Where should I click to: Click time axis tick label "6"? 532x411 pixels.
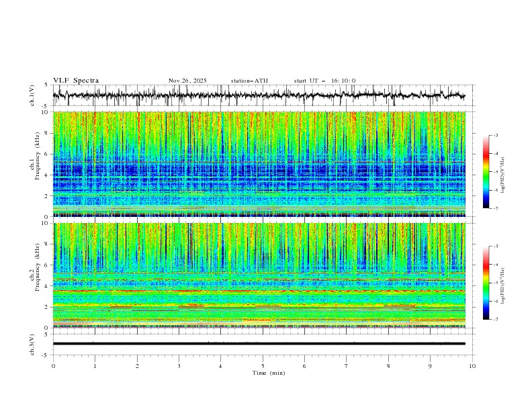click(x=304, y=366)
